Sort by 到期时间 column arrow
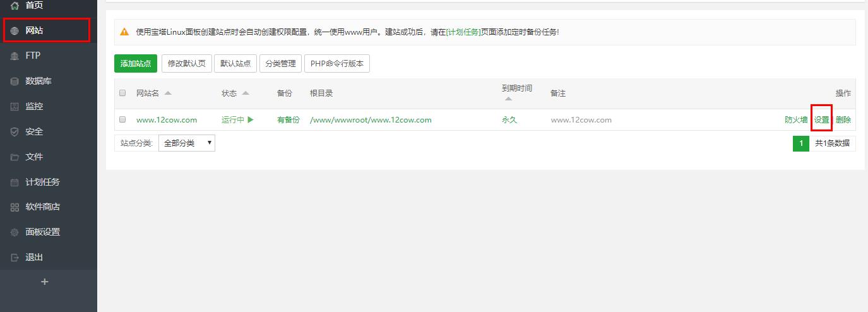Image resolution: width=868 pixels, height=312 pixels. (x=508, y=99)
